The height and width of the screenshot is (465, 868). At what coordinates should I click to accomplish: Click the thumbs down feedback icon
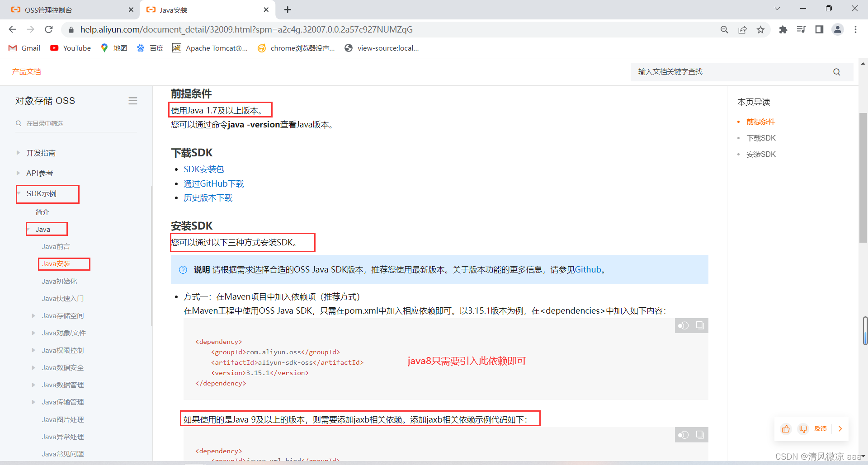click(803, 429)
